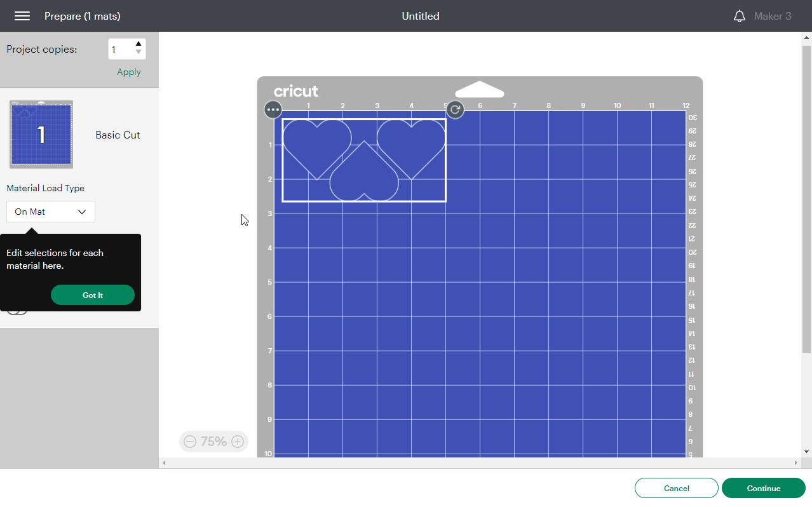Zoom out using the minus icon

click(x=190, y=441)
